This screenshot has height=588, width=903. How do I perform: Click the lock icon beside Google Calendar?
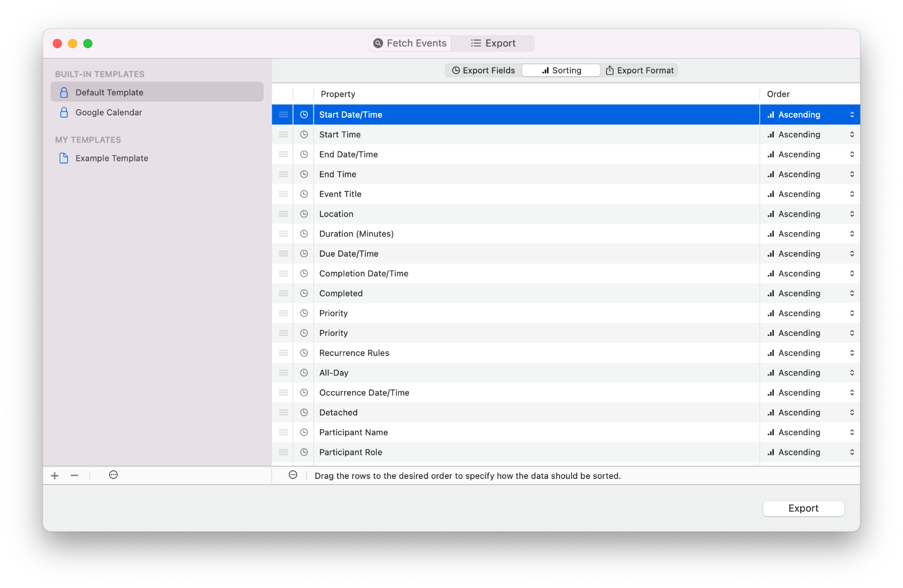click(x=64, y=113)
